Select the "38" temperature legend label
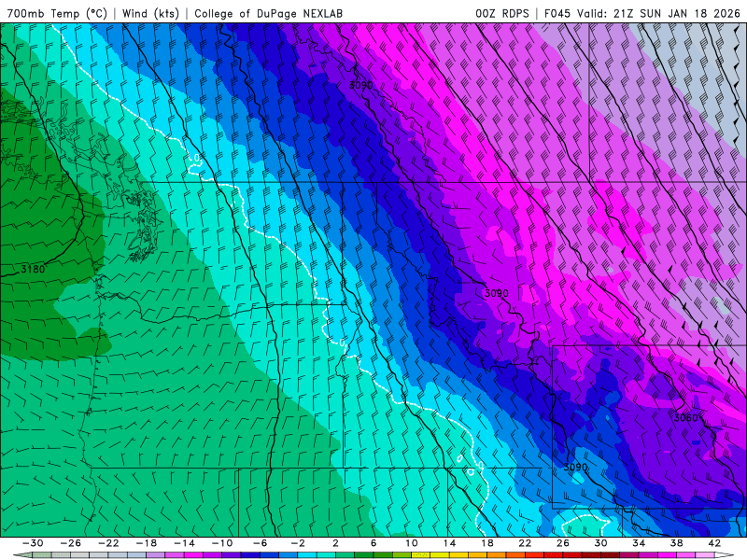The image size is (747, 560). pyautogui.click(x=676, y=543)
